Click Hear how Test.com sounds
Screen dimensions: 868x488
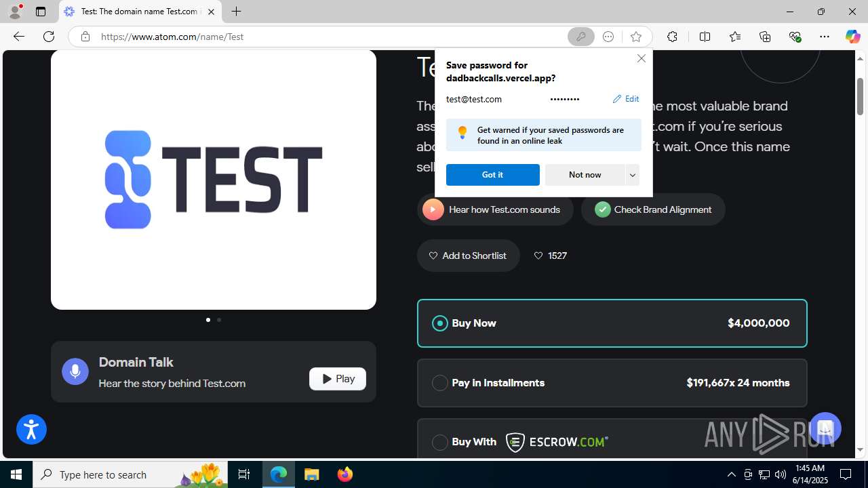click(x=495, y=209)
